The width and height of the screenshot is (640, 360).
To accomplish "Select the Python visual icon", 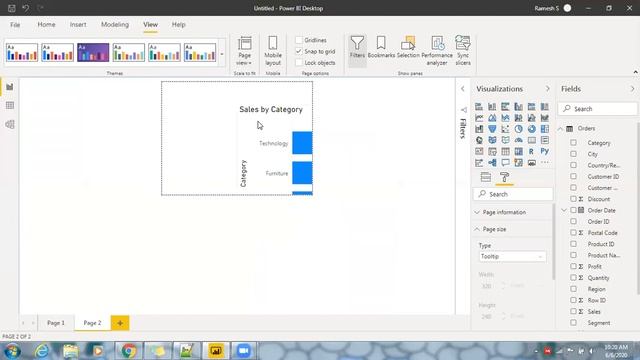I will pos(544,151).
